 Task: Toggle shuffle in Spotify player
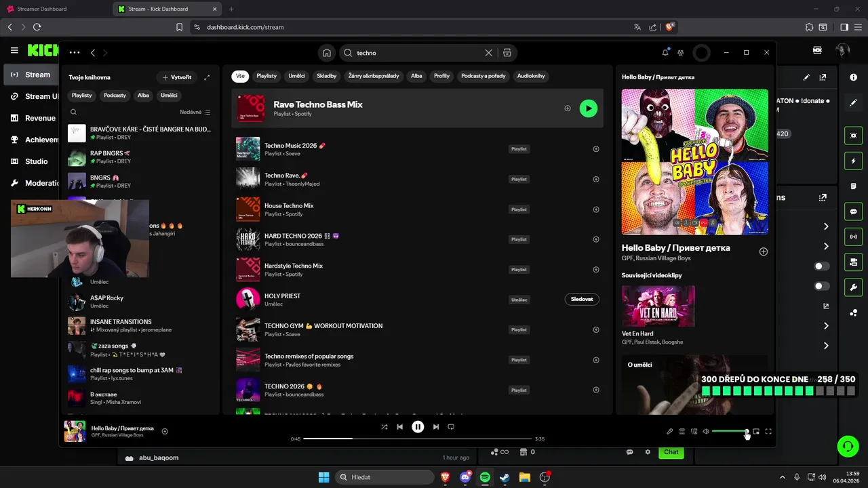point(384,427)
